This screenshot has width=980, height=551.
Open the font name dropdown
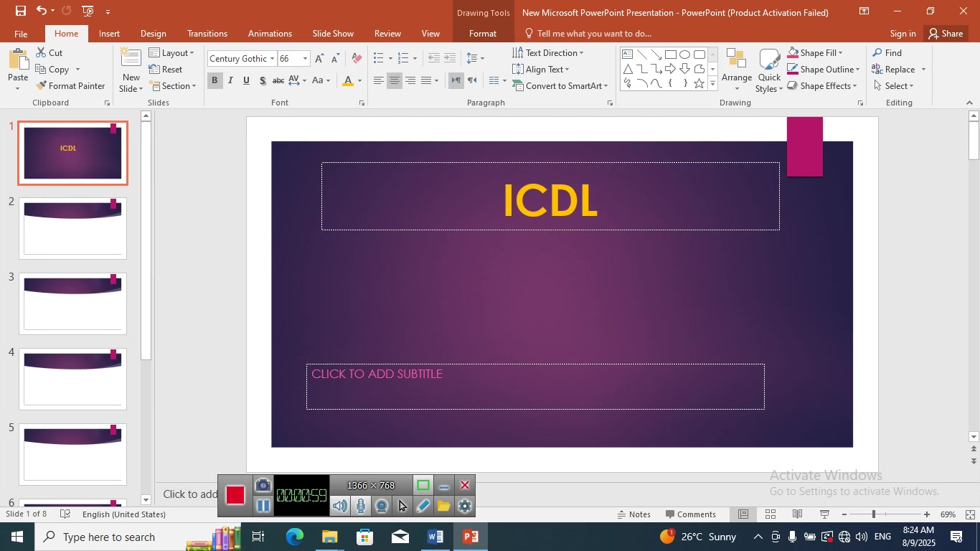(272, 59)
